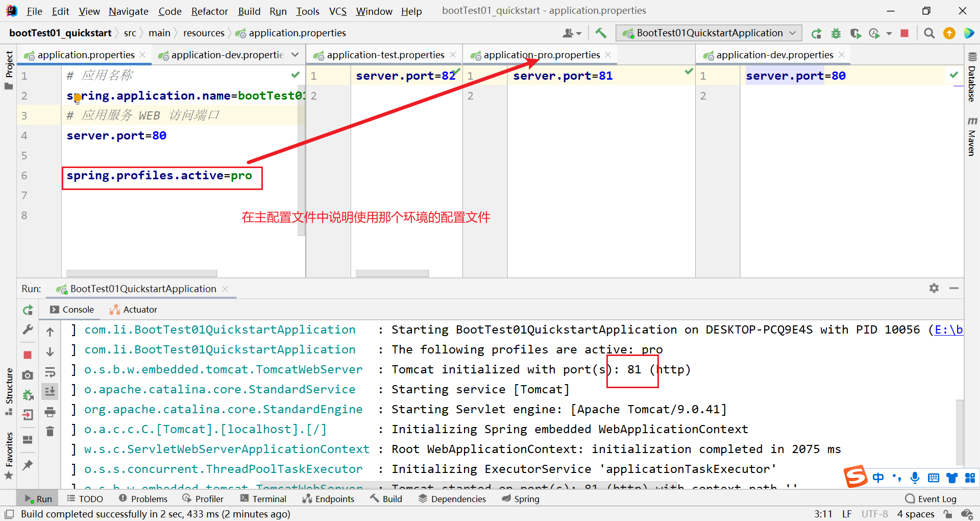Viewport: 980px width, 521px height.
Task: Toggle scroll to end in console
Action: coord(50,392)
